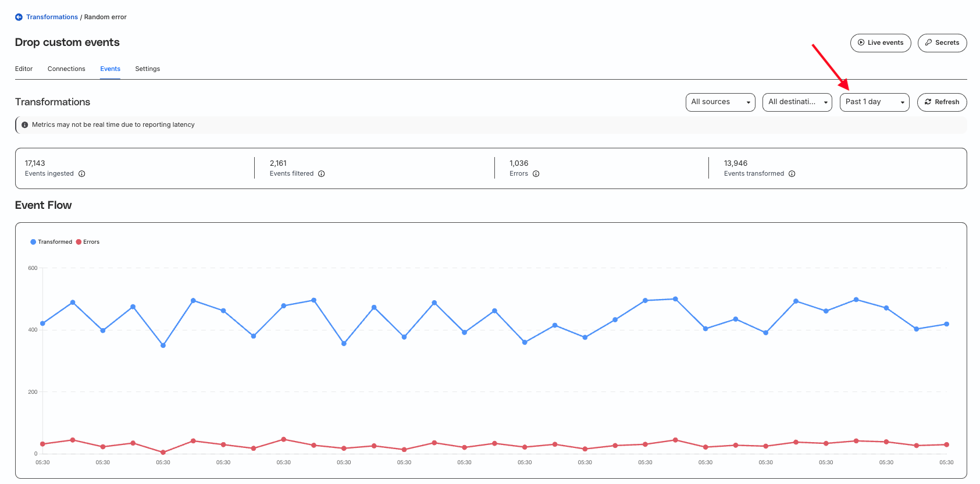Image resolution: width=980 pixels, height=484 pixels.
Task: Click info icon next to Errors metric
Action: [536, 174]
